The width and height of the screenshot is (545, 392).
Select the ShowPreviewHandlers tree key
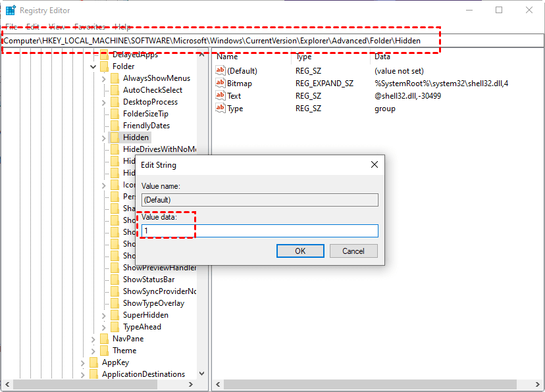[x=159, y=267]
